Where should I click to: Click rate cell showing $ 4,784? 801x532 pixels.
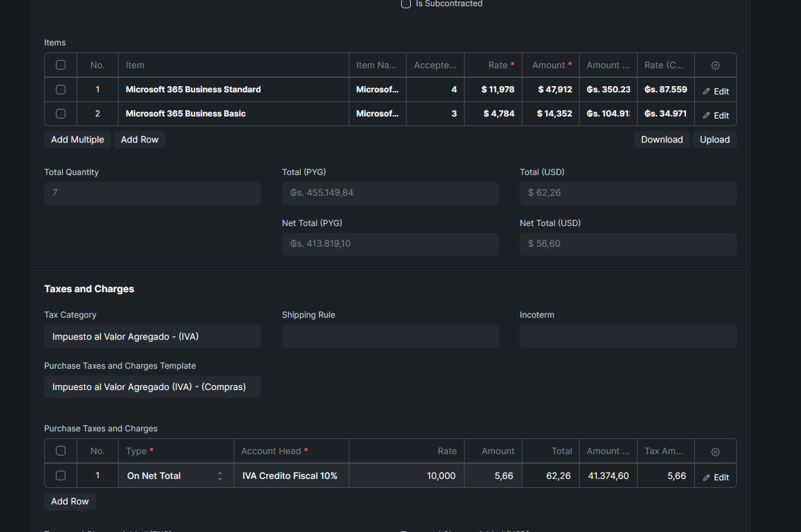tap(493, 113)
